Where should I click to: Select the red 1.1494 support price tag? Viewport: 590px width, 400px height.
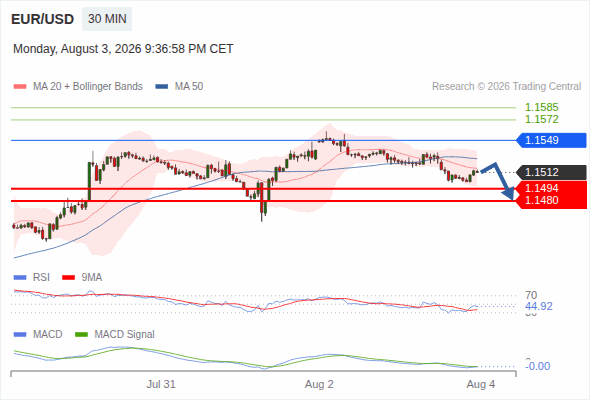coord(551,188)
